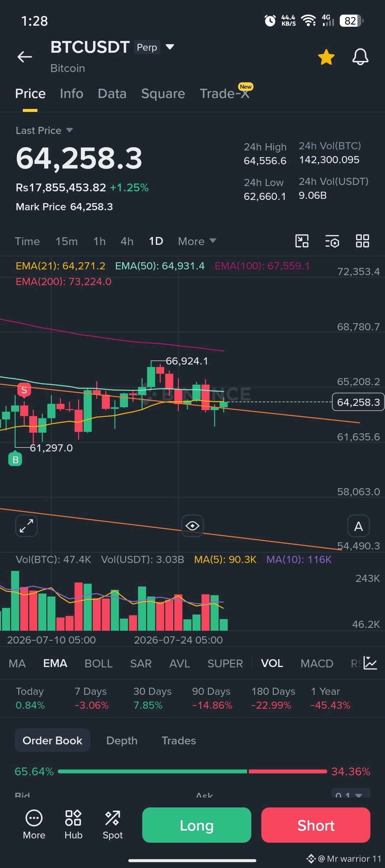
Task: Enable the AVL indicator
Action: click(180, 663)
